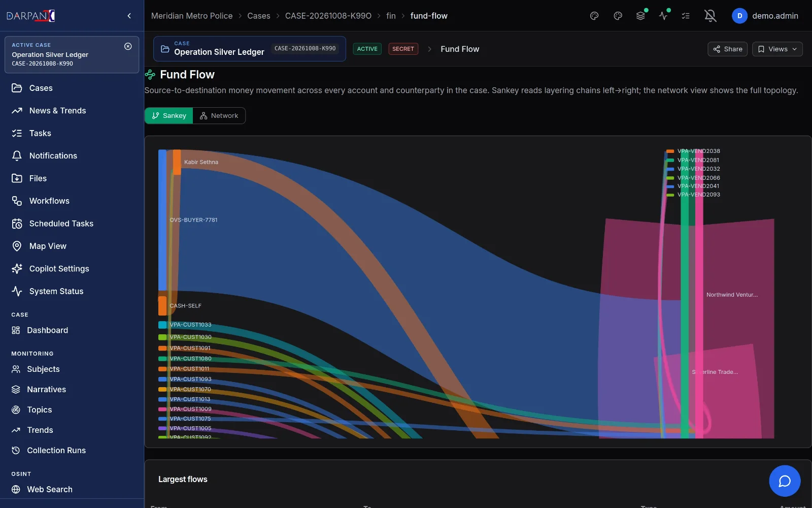The image size is (812, 508).
Task: Click CASE-20261008-K990 breadcrumb
Action: (x=328, y=16)
